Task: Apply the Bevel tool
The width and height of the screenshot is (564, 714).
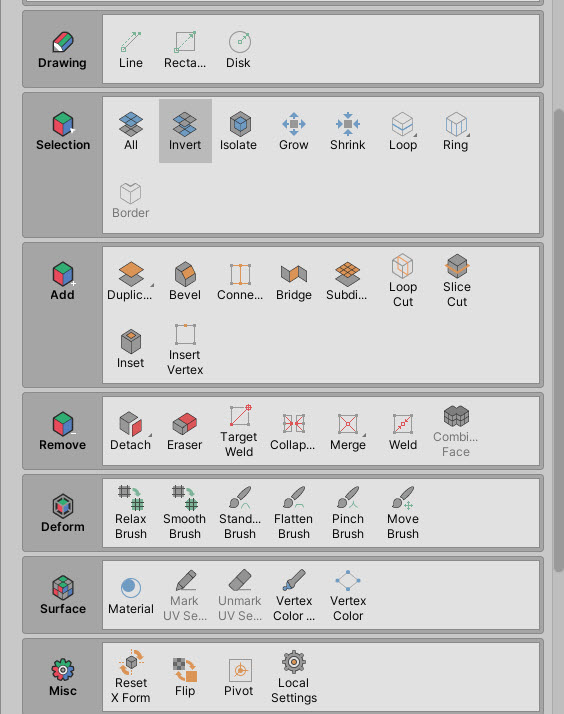Action: click(x=185, y=281)
